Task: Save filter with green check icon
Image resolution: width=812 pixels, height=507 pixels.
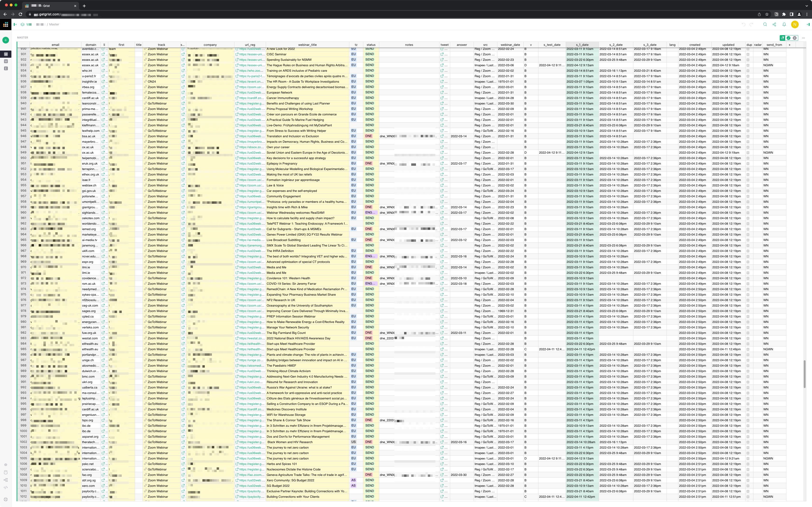Action: [789, 38]
